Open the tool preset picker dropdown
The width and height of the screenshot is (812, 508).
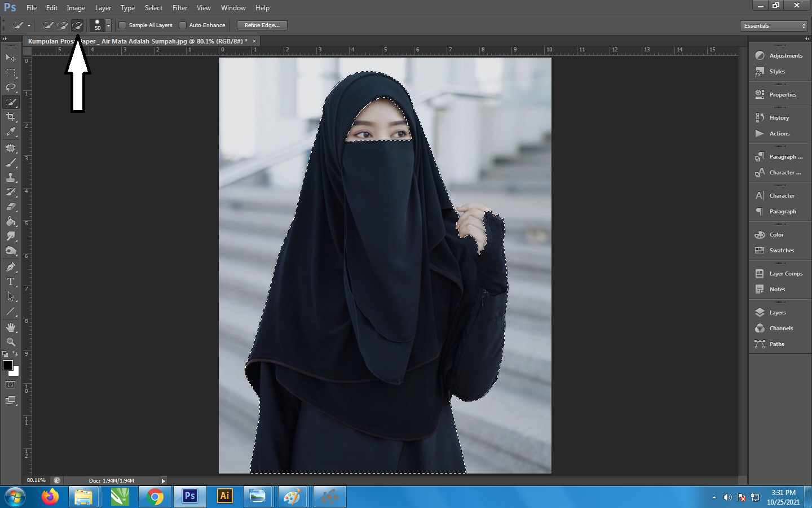point(29,26)
